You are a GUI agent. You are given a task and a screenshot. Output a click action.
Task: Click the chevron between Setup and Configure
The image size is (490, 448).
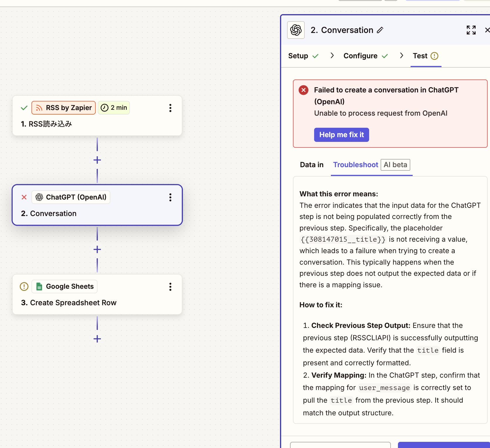tap(332, 56)
